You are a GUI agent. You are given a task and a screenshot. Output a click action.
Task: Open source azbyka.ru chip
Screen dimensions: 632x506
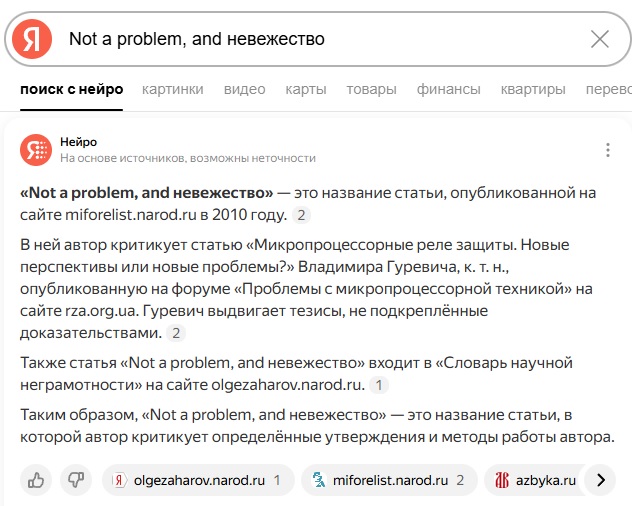(x=534, y=480)
